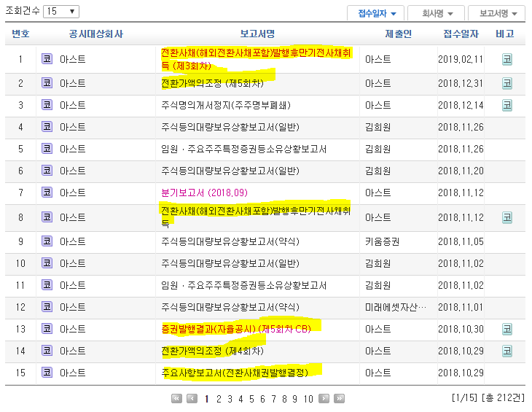This screenshot has width=532, height=412.
Task: Open the 조회건수 15 results-per-page dropdown
Action: [x=61, y=12]
